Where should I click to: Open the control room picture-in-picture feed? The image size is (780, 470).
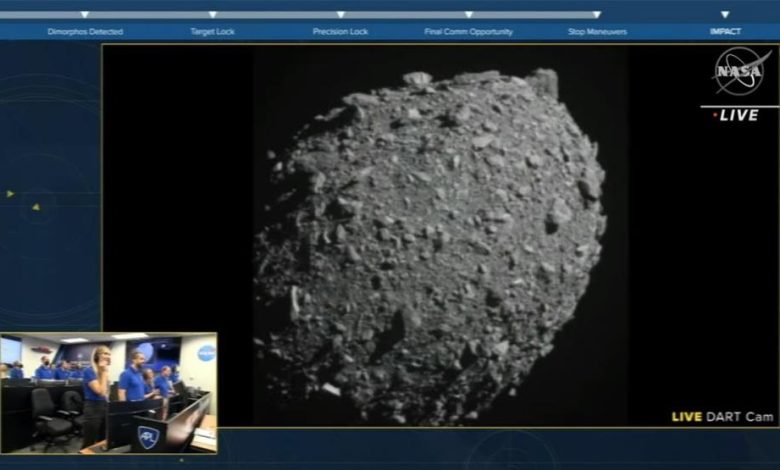[x=108, y=392]
